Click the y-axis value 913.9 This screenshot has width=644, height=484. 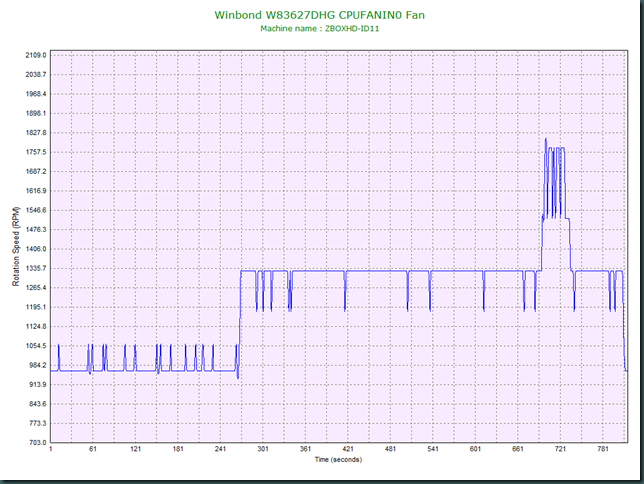(38, 385)
